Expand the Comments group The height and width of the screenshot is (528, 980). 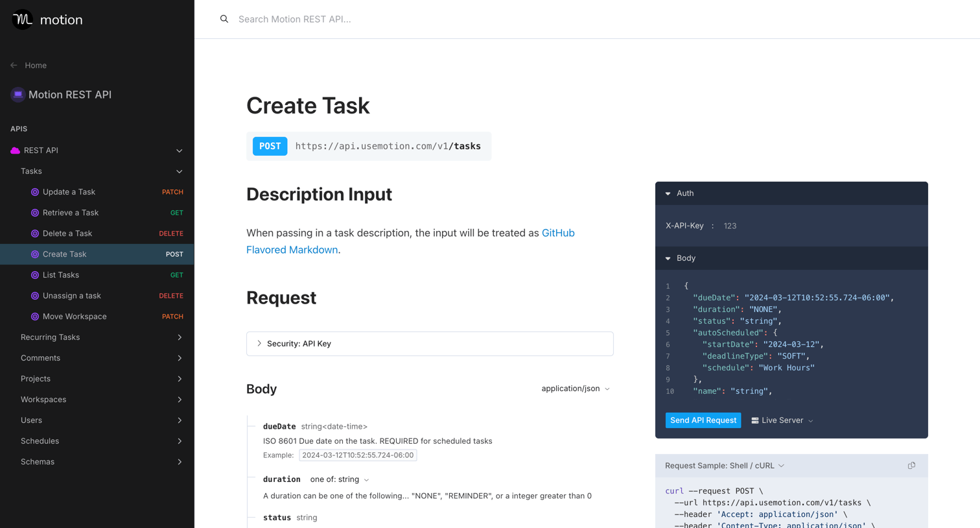pos(180,358)
